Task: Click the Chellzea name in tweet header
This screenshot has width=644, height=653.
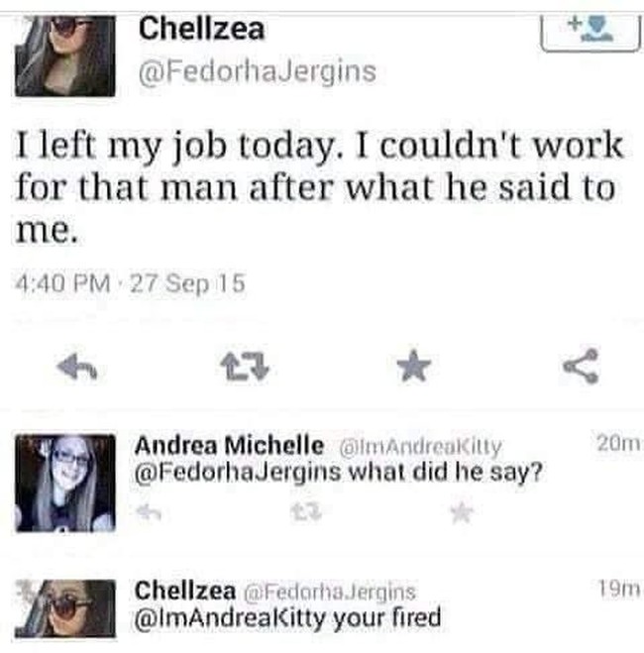Action: coord(201,29)
